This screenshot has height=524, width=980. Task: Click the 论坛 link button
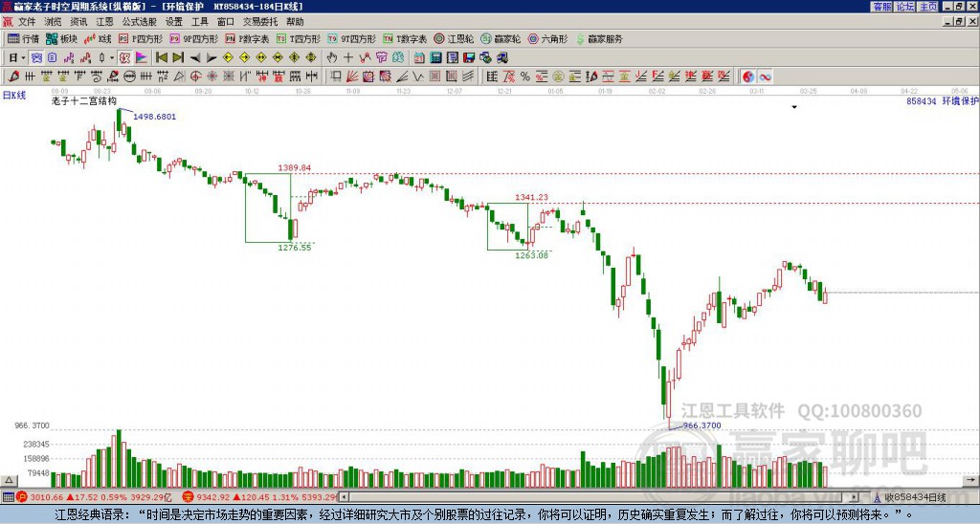tap(905, 7)
